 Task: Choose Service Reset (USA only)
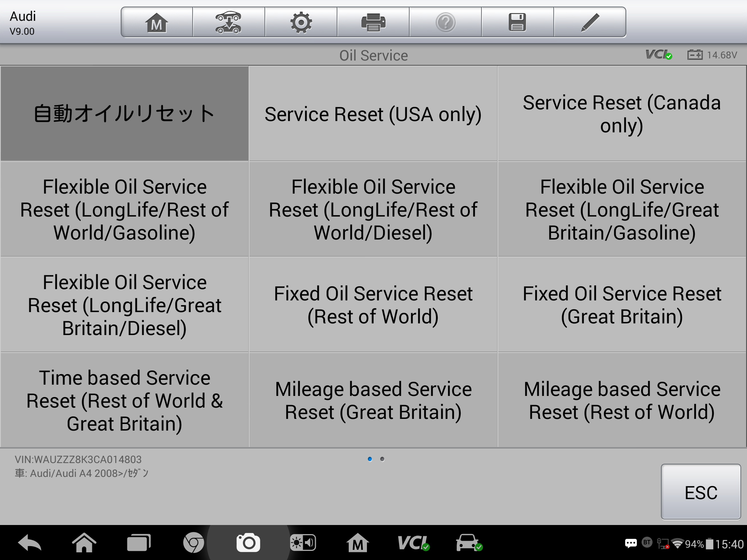(x=373, y=113)
